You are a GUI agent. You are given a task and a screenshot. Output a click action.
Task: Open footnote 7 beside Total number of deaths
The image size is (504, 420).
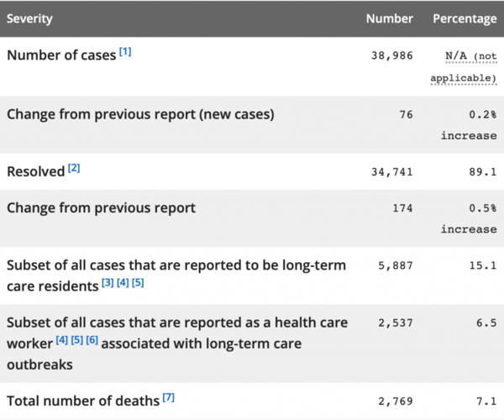168,396
